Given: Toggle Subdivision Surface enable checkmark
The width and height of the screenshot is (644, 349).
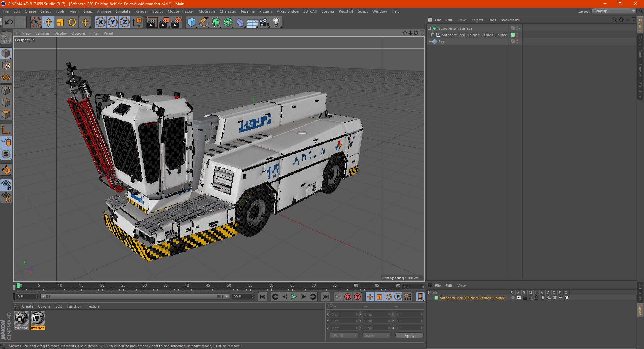Looking at the screenshot, I should coord(520,28).
